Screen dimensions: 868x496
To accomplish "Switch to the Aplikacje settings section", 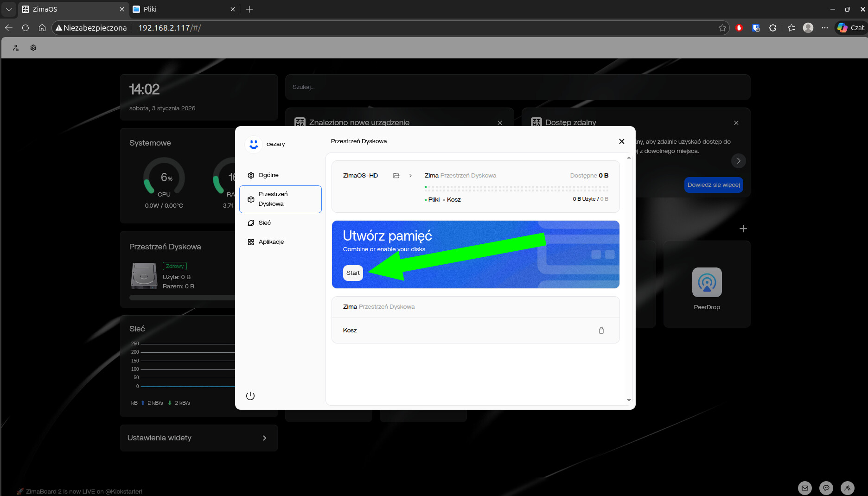I will 271,242.
